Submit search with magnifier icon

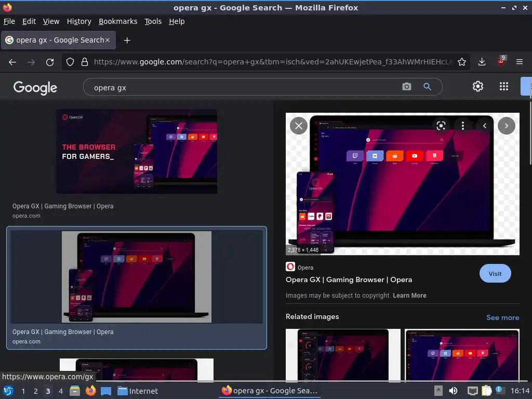(427, 87)
